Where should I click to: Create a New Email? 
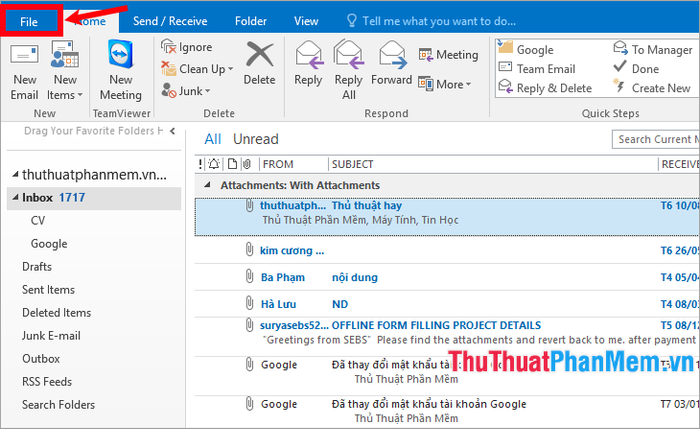(x=25, y=72)
